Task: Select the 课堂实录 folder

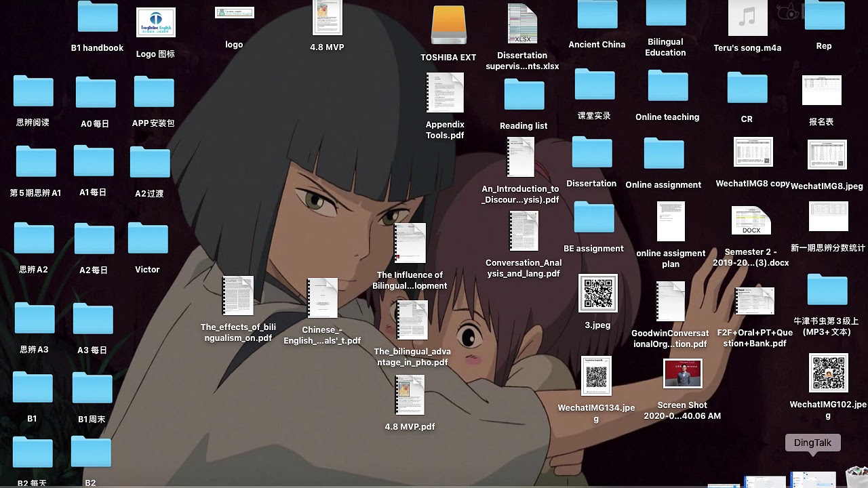Action: click(595, 85)
